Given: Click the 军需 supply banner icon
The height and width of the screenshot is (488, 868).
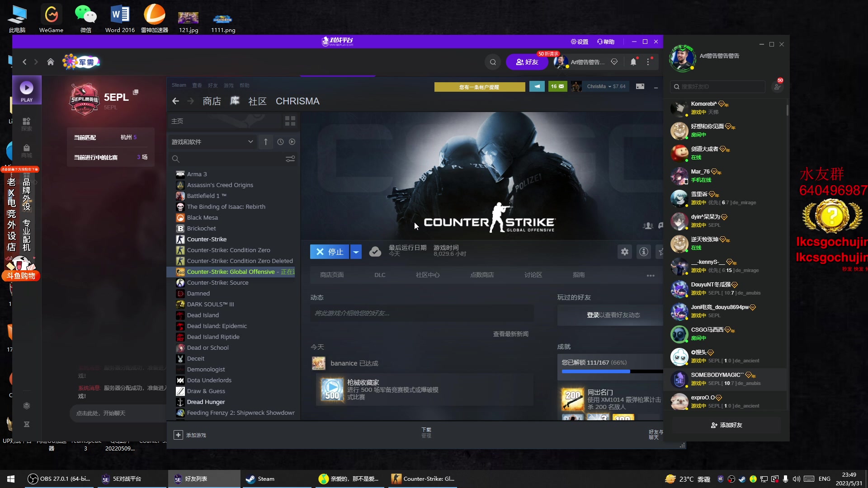Looking at the screenshot, I should pyautogui.click(x=81, y=62).
